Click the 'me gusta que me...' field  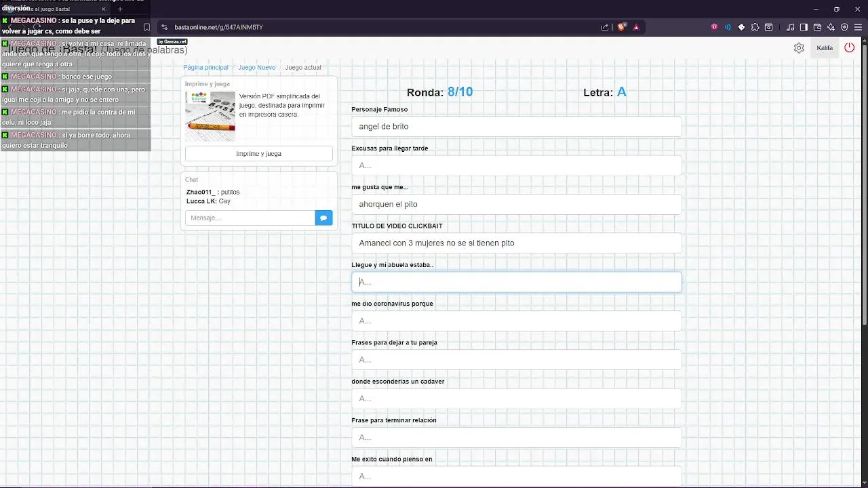point(516,204)
